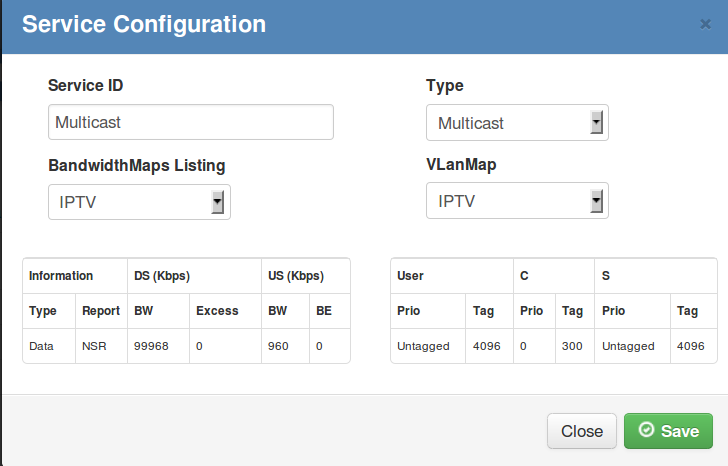Select the C Tag value 300

(572, 346)
